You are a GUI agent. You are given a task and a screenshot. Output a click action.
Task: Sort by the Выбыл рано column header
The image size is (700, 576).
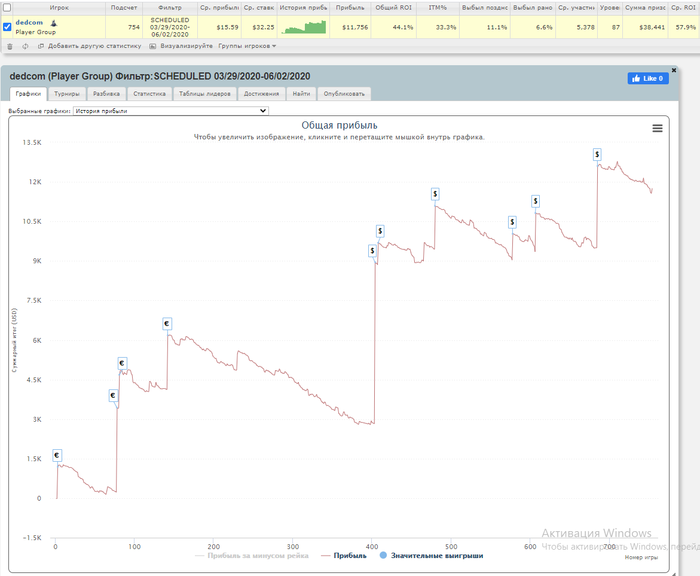coord(533,8)
